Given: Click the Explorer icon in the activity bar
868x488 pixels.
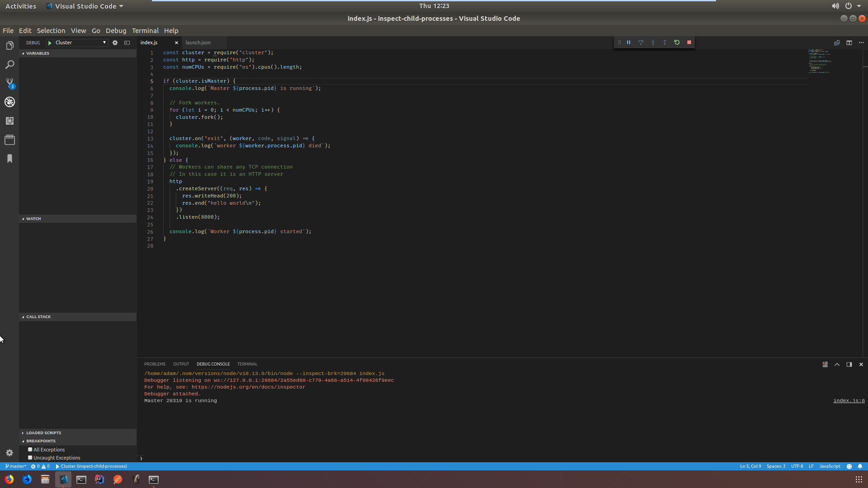Looking at the screenshot, I should coord(9,45).
